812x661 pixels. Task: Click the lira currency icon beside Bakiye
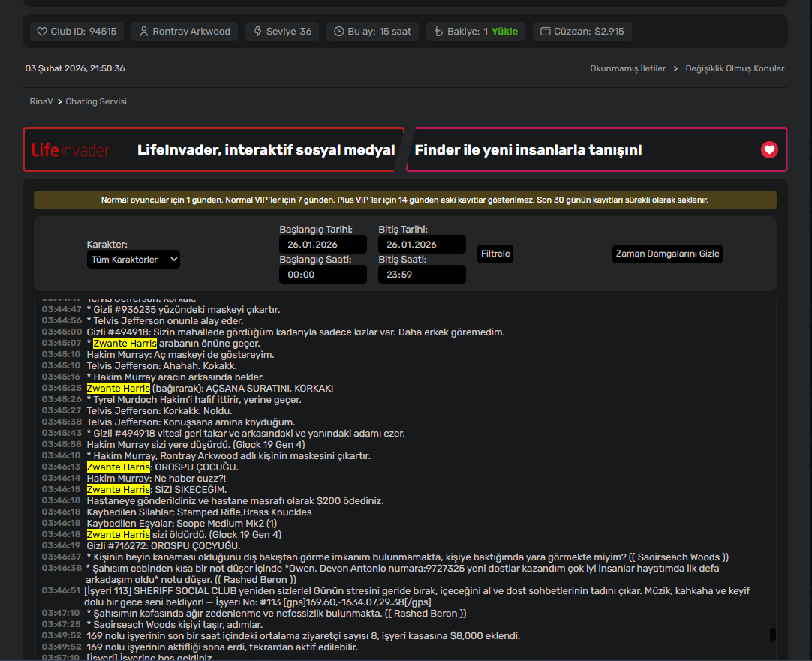tap(438, 32)
